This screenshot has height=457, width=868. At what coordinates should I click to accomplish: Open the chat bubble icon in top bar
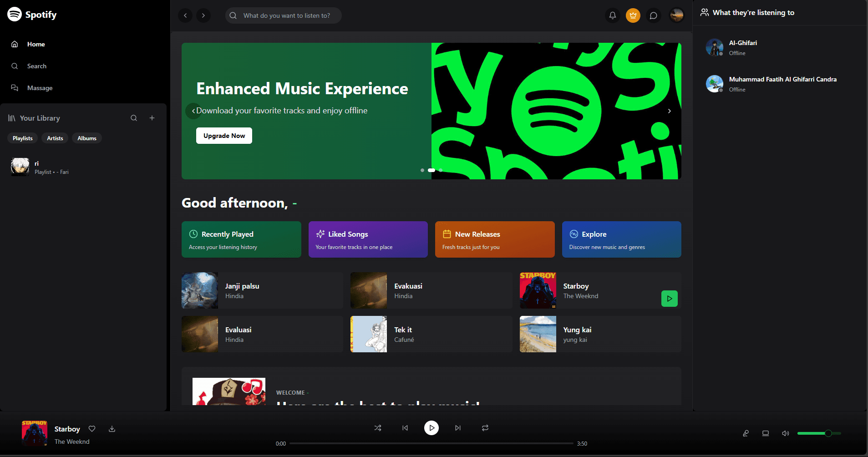coord(654,15)
